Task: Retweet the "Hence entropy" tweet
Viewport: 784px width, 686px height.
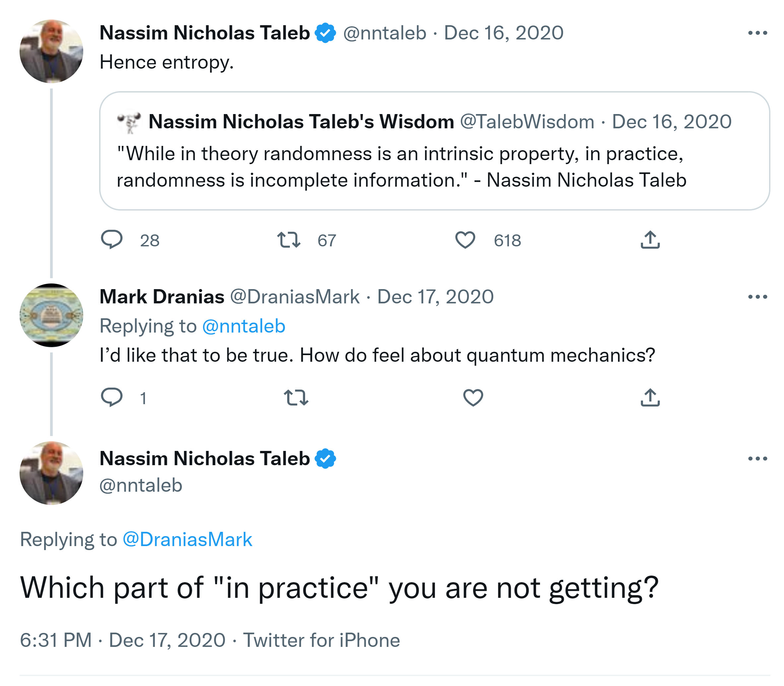Action: coord(289,240)
